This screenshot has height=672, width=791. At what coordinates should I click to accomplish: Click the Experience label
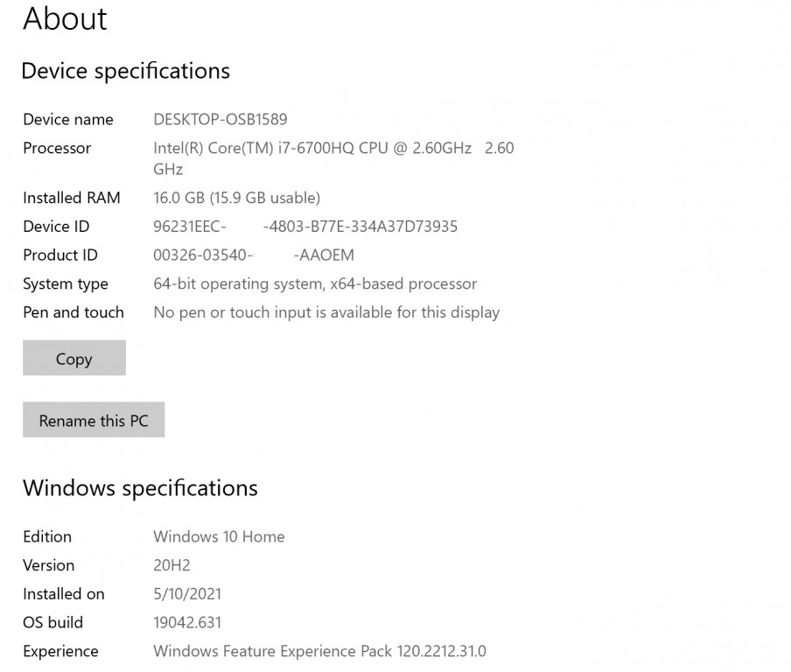point(60,652)
